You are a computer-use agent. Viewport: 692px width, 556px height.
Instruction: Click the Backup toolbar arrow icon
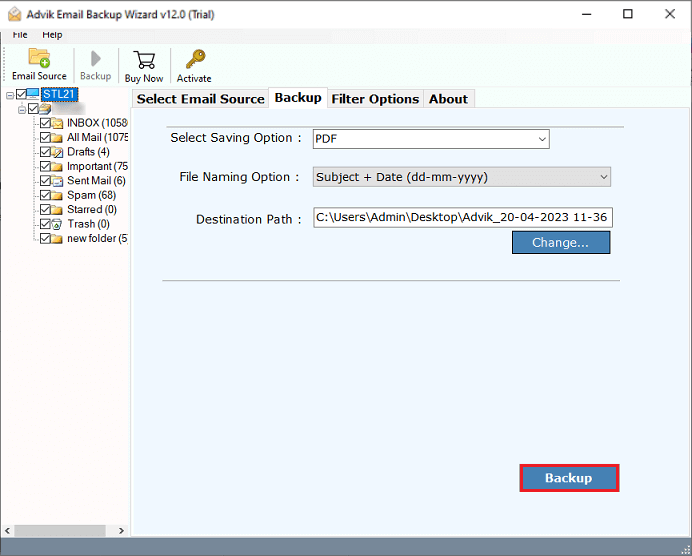(95, 58)
